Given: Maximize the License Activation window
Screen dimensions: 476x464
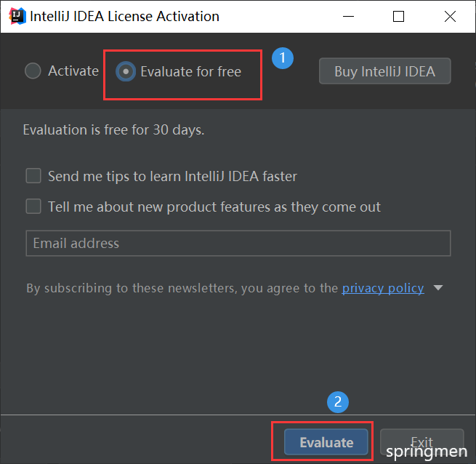Looking at the screenshot, I should (398, 17).
